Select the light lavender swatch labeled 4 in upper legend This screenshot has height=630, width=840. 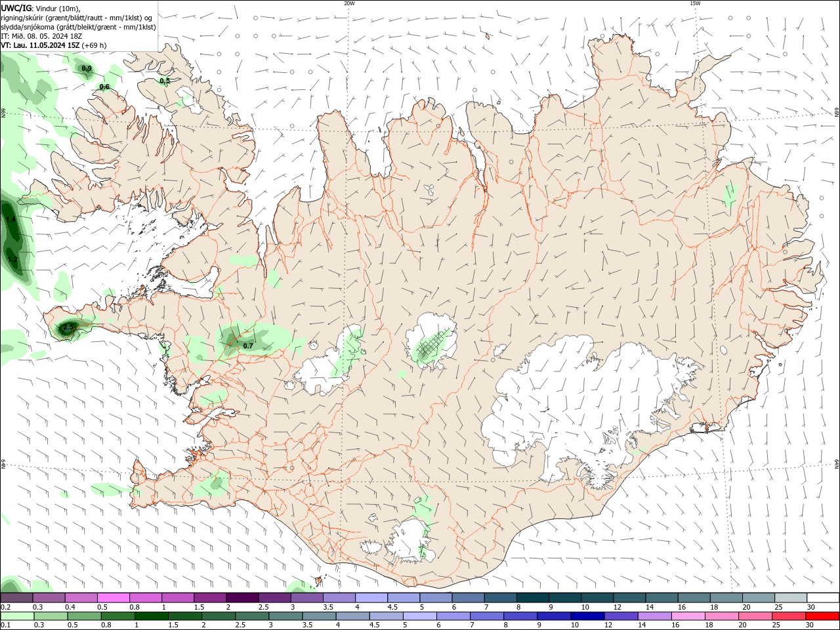370,598
